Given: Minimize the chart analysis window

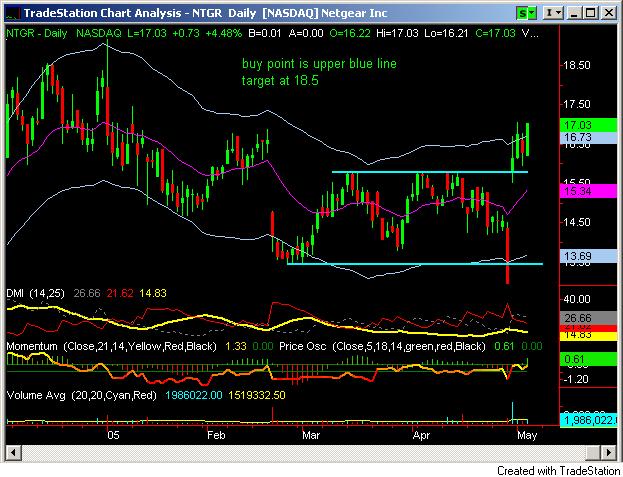Looking at the screenshot, I should (x=574, y=13).
